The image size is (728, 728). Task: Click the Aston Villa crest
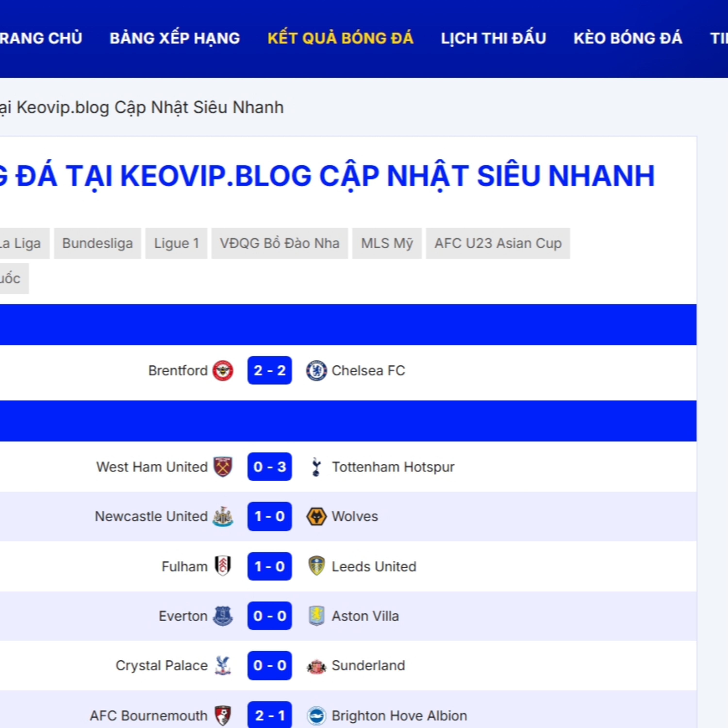tap(316, 616)
